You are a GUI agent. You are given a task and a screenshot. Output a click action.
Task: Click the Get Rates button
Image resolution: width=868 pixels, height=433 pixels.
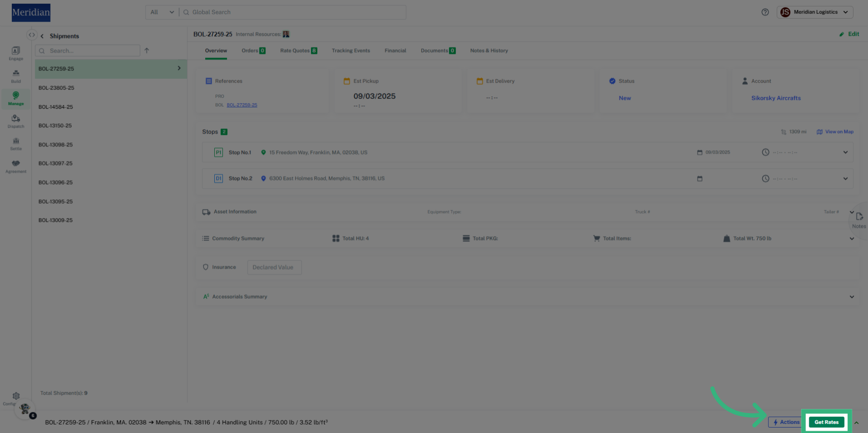[826, 422]
